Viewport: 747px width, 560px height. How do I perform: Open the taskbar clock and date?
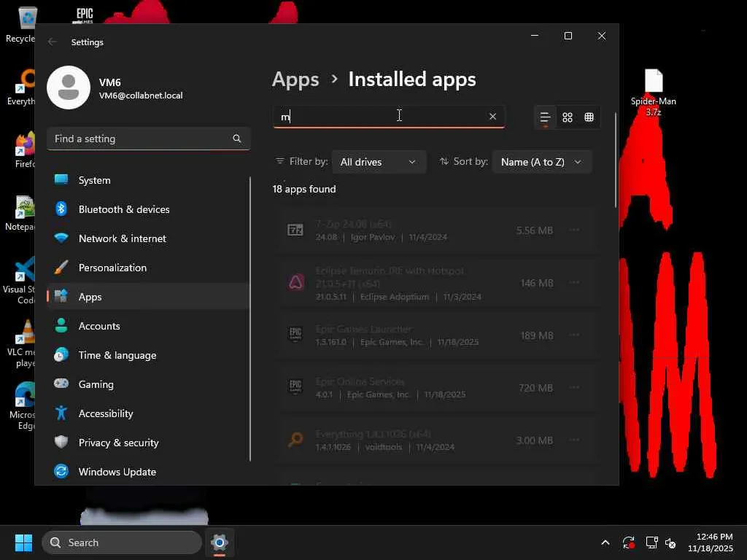click(x=711, y=542)
